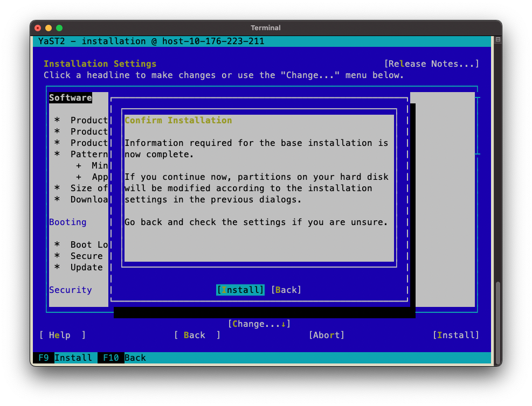Select the Security headline
This screenshot has height=406, width=532.
(x=70, y=290)
